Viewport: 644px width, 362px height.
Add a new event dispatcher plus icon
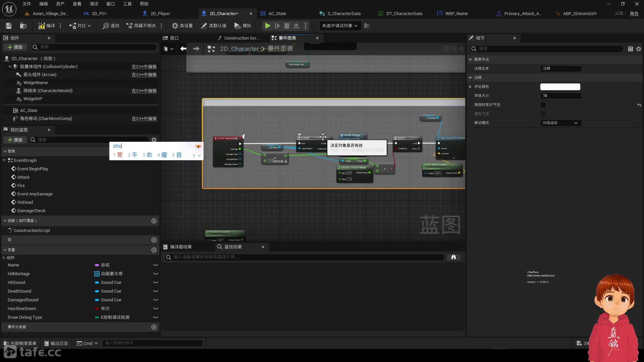tap(154, 327)
